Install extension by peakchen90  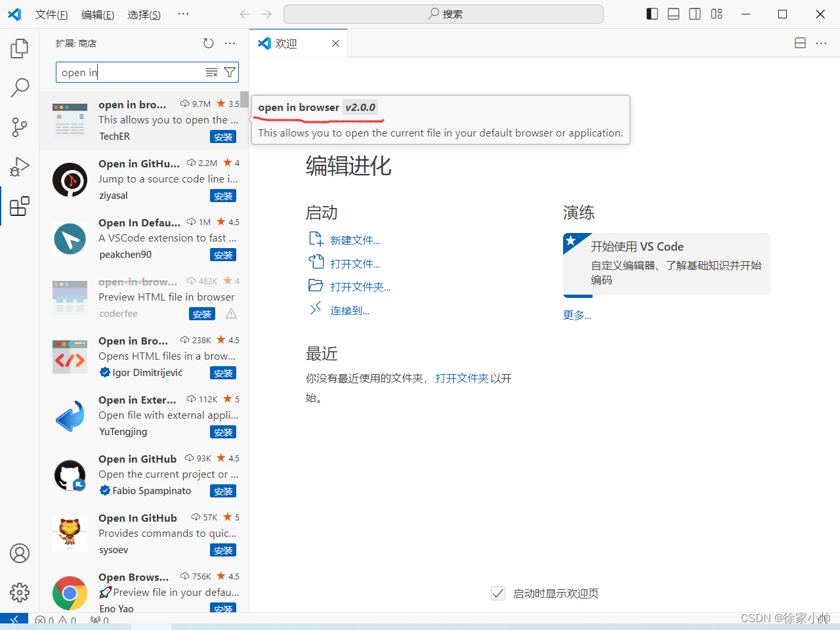(x=223, y=255)
